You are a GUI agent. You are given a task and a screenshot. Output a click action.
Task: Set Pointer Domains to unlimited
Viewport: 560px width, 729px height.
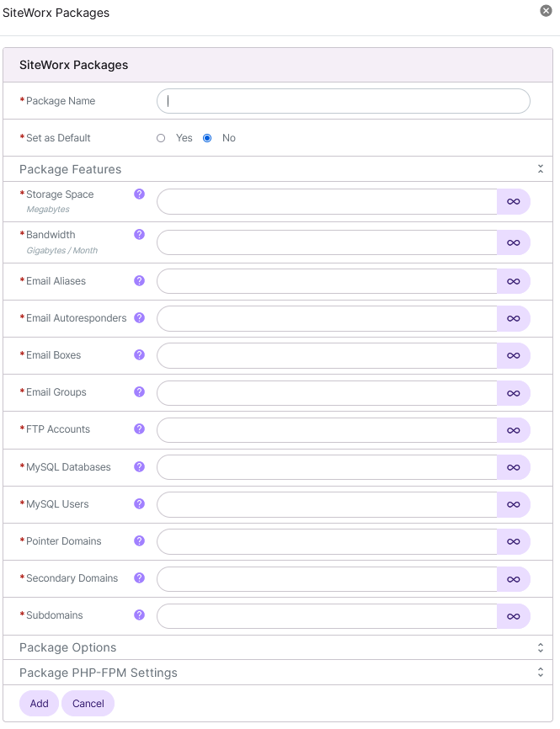[514, 541]
